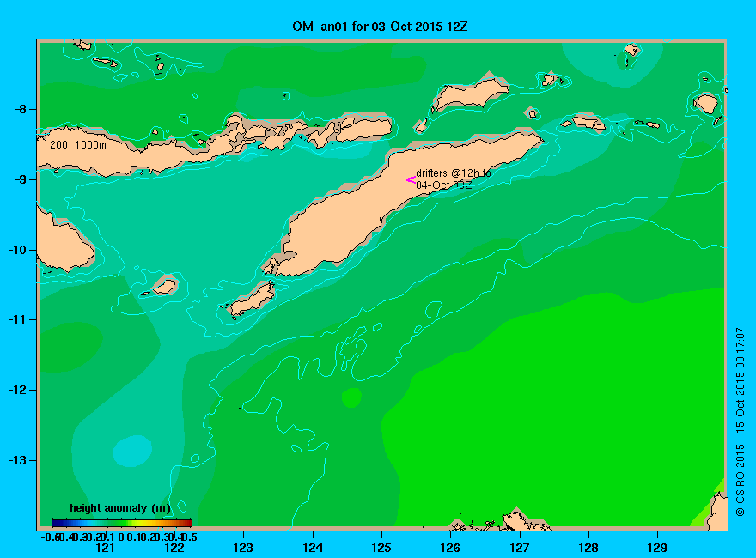Click the latitude label -13
756x558 pixels.
click(16, 460)
